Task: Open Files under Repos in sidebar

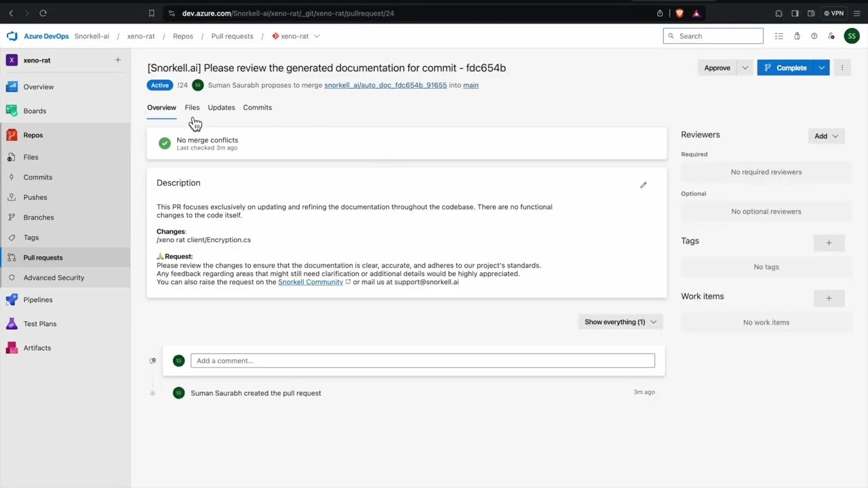Action: 65,157
